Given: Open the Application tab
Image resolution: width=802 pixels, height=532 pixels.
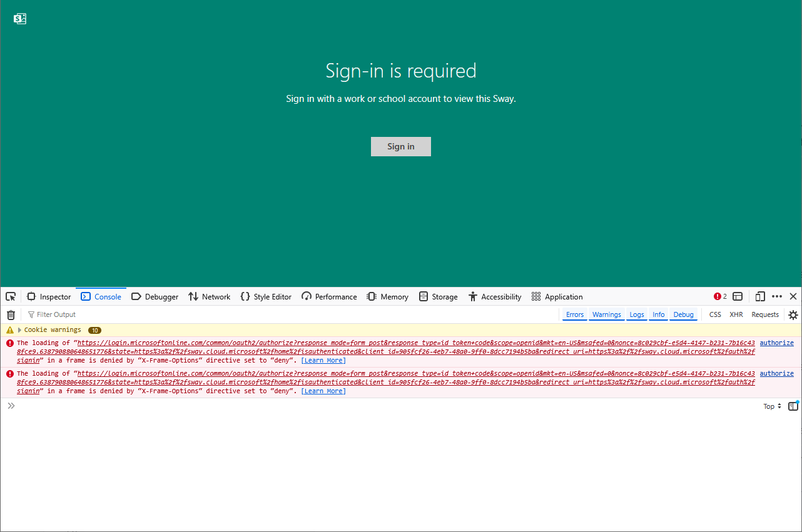Looking at the screenshot, I should tap(557, 296).
